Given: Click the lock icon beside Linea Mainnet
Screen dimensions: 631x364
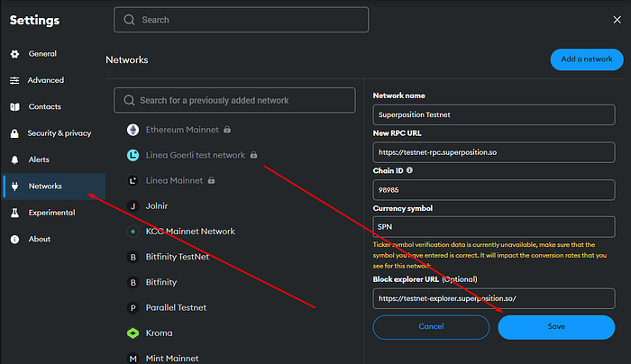Looking at the screenshot, I should pos(211,180).
